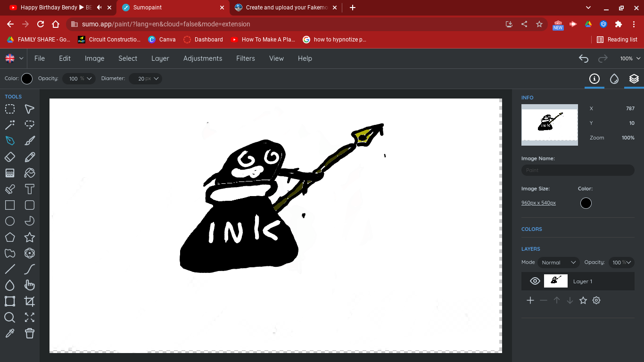644x362 pixels.
Task: Select the blur drop tool
Action: (10, 285)
